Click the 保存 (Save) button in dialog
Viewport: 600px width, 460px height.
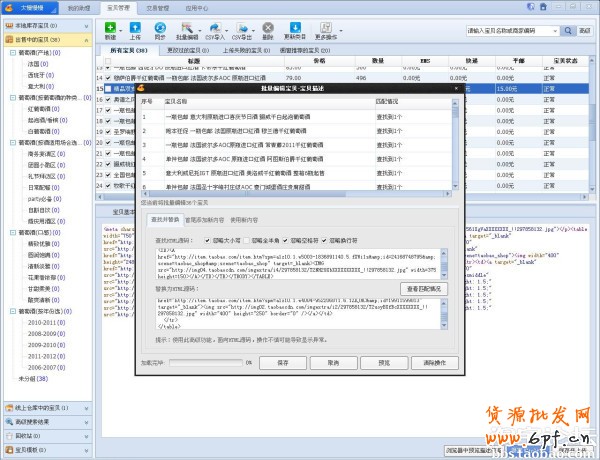282,362
